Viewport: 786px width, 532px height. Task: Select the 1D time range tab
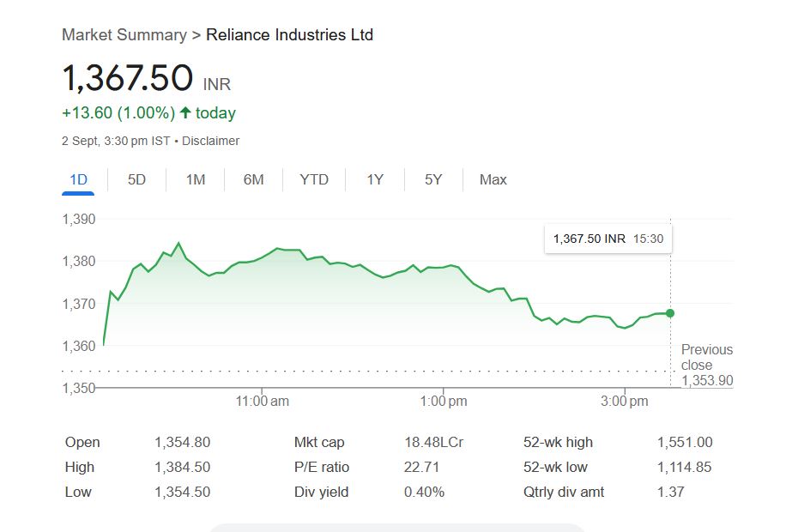[78, 179]
